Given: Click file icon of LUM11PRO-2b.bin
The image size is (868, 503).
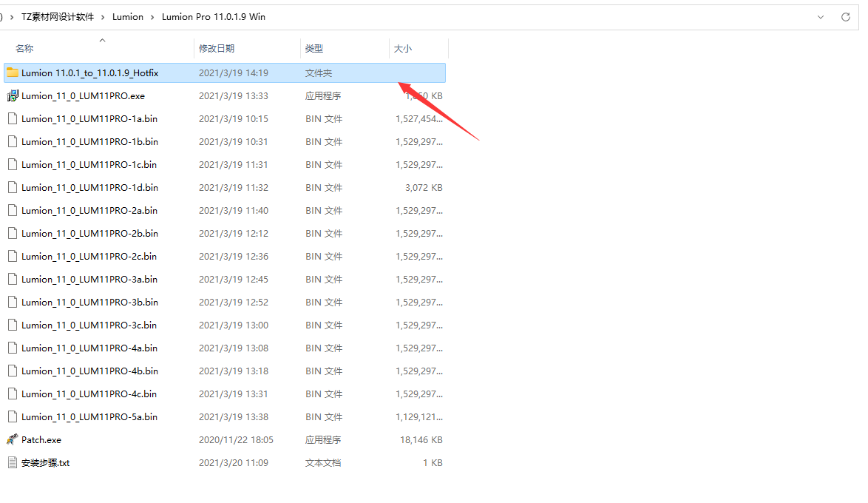Looking at the screenshot, I should [x=12, y=233].
